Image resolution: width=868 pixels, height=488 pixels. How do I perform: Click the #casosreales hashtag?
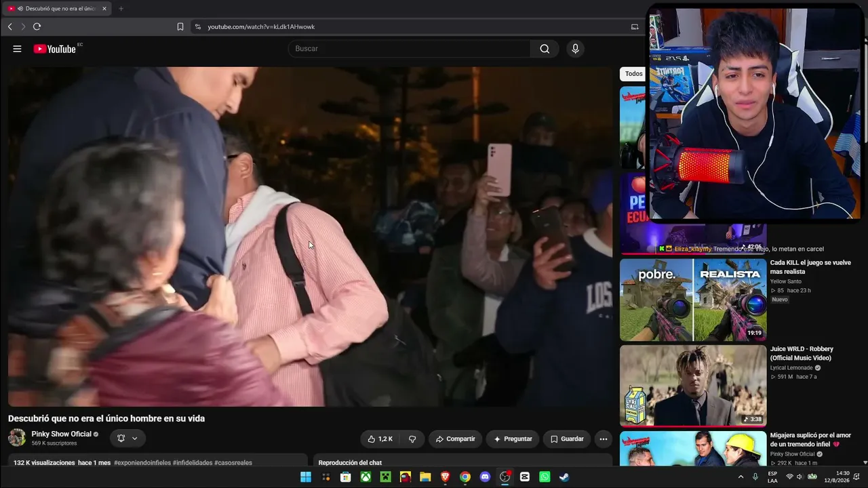(x=233, y=463)
